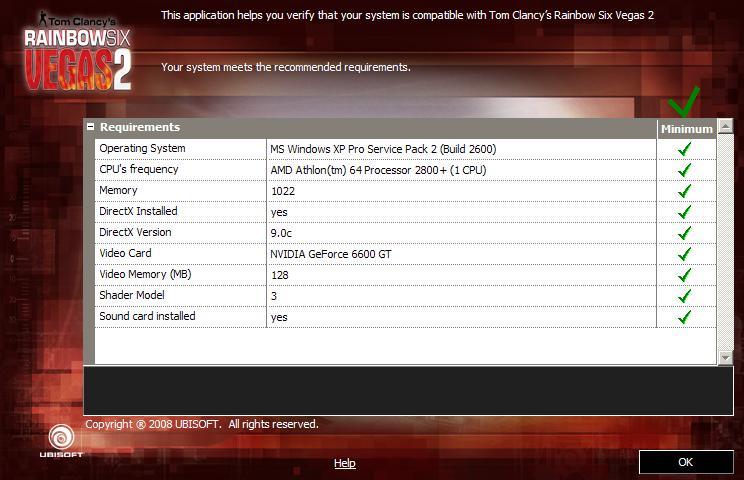Click the scrollbar up arrow

click(x=725, y=126)
